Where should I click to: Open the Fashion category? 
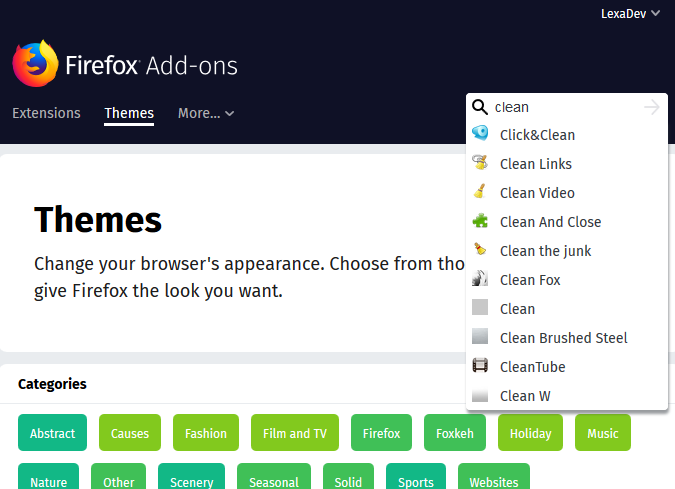[206, 433]
